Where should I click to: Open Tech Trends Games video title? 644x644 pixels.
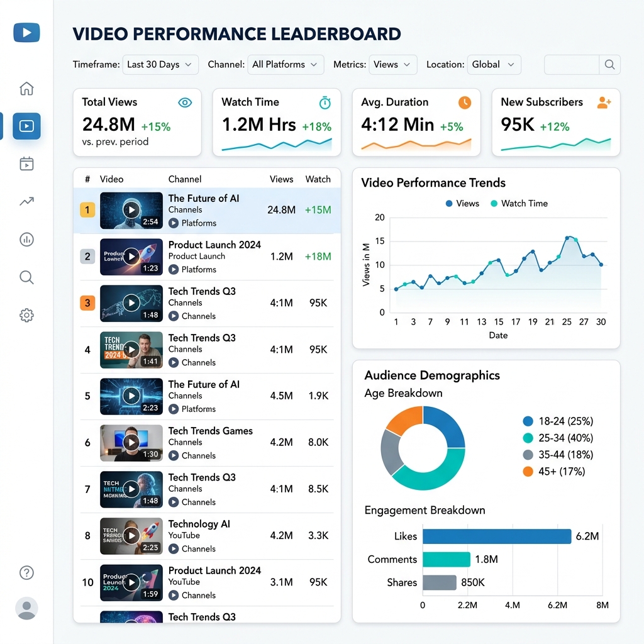pyautogui.click(x=210, y=431)
